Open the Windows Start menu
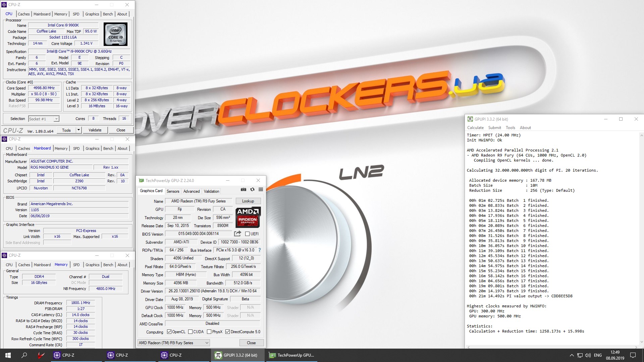 [x=8, y=355]
